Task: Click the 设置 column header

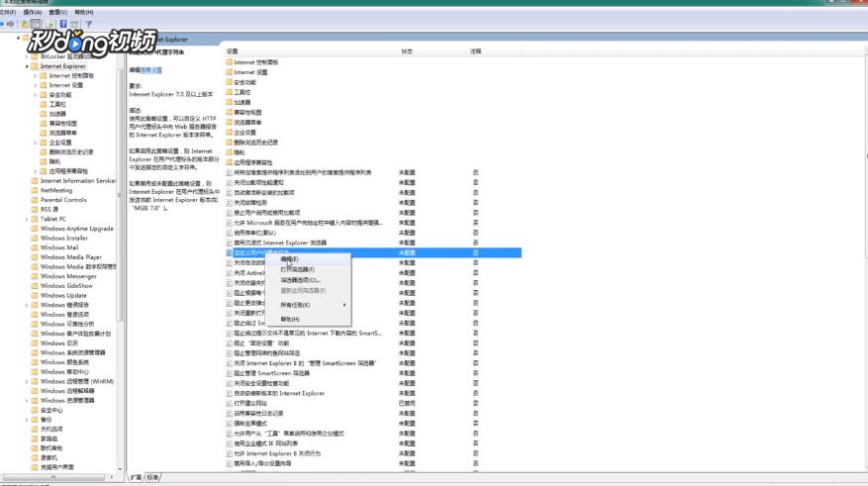Action: pos(305,50)
